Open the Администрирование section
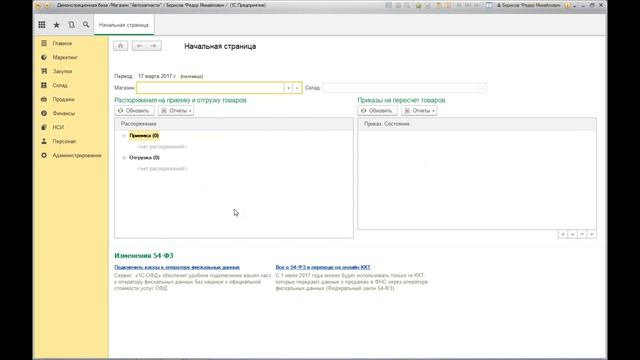Viewport: 640px width, 360px height. 77,156
